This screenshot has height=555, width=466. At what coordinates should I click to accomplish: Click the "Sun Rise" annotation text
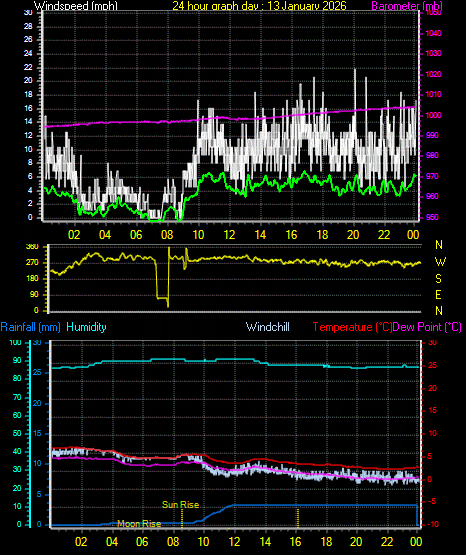coord(180,505)
